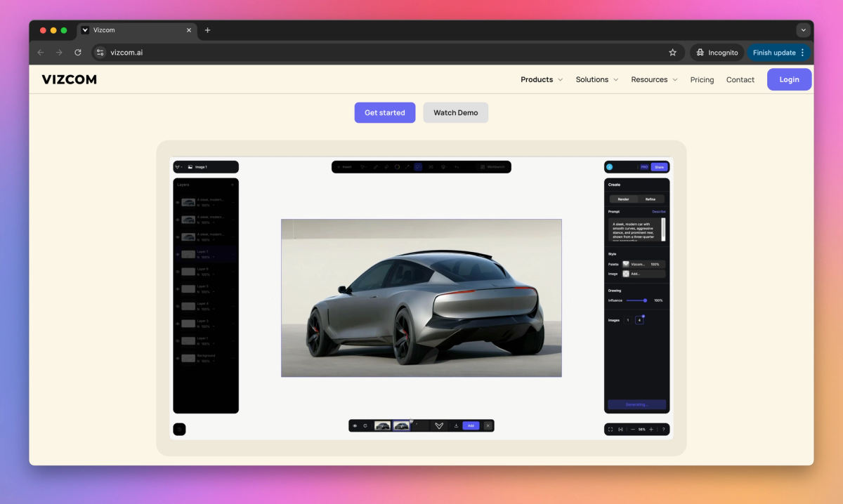This screenshot has width=843, height=504.
Task: Switch to the Refine tab
Action: click(651, 199)
